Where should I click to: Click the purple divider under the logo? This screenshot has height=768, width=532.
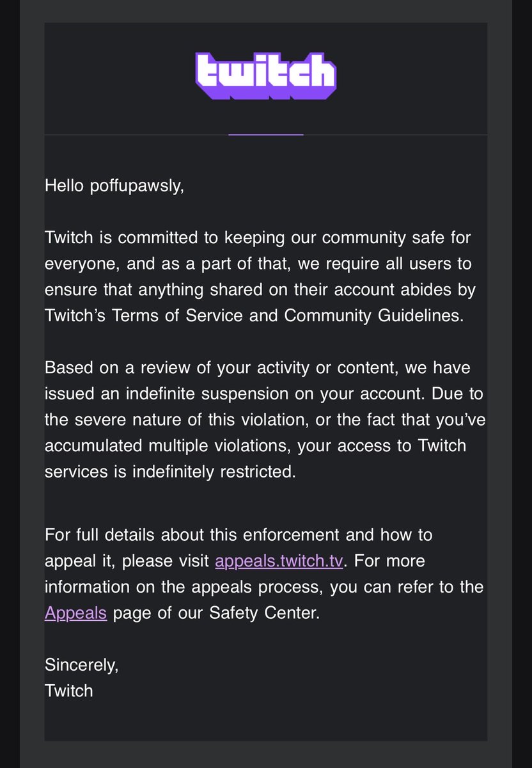(x=266, y=134)
